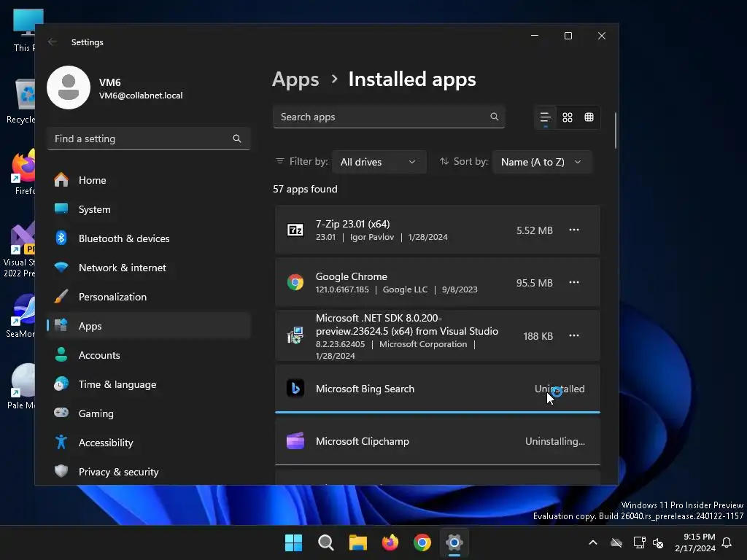Switch to grid view layout

(x=568, y=117)
